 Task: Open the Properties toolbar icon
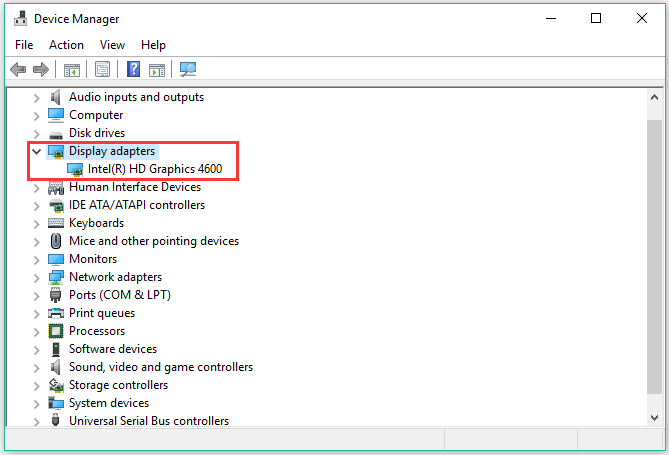pos(102,69)
